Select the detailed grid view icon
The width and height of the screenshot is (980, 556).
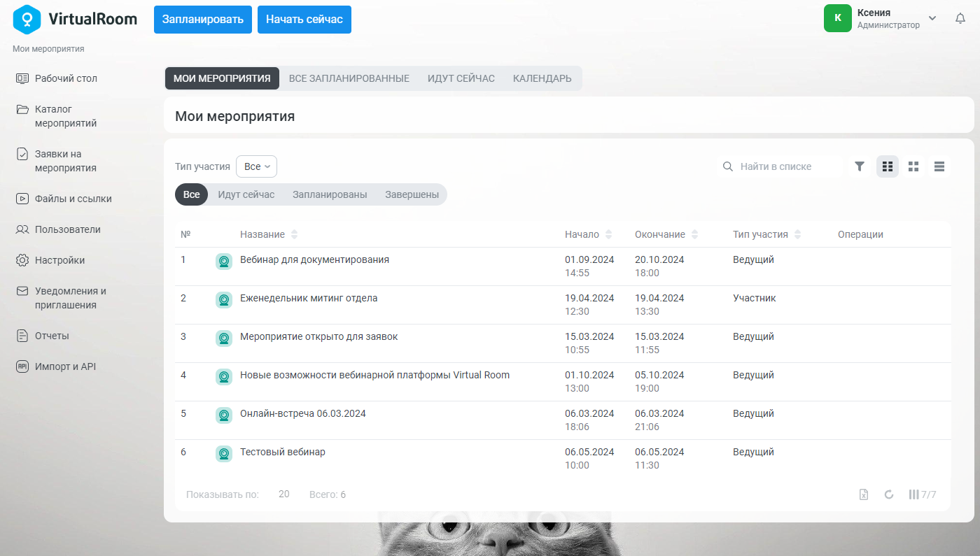888,166
